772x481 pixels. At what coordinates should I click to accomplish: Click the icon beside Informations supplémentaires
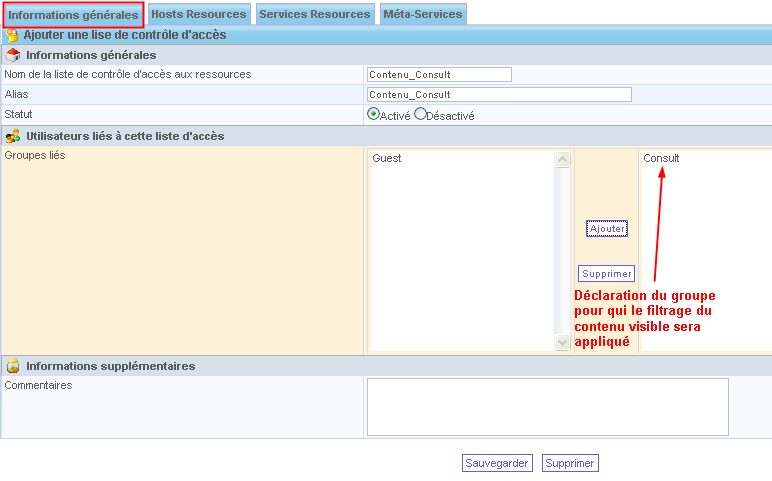pos(13,366)
